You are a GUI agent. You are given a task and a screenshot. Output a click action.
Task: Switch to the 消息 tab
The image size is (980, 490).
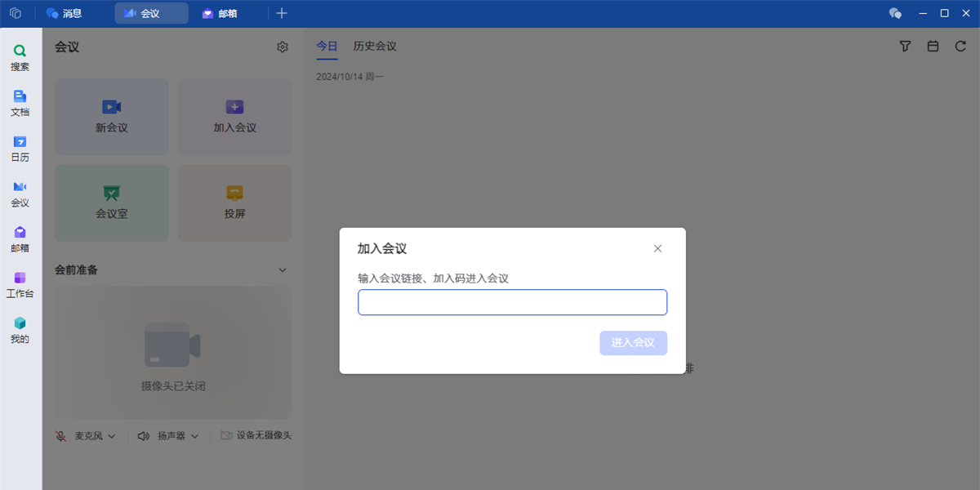coord(64,13)
